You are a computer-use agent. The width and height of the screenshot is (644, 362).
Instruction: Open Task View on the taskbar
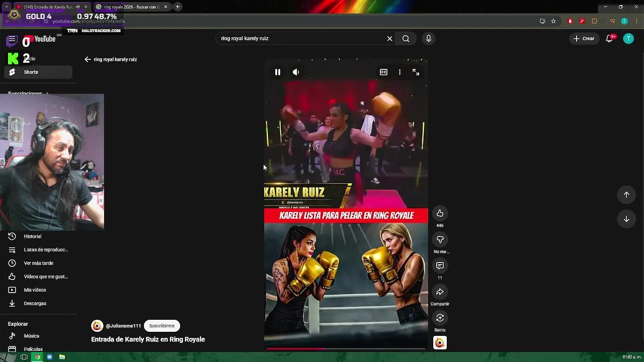(24, 357)
